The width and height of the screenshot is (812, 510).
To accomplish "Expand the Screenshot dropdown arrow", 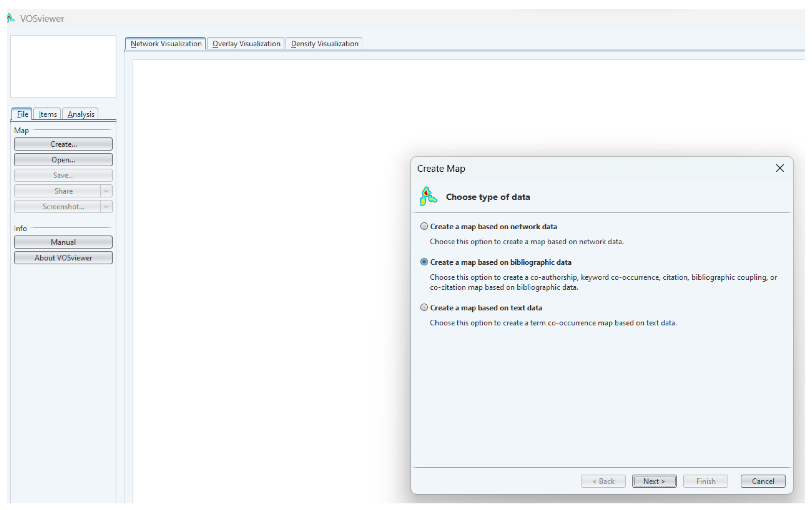I will [x=106, y=207].
